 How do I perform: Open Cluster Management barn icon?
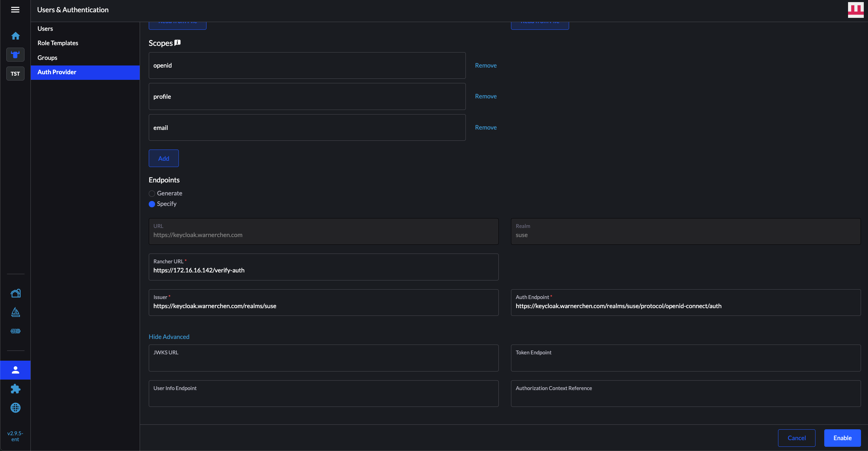click(15, 293)
